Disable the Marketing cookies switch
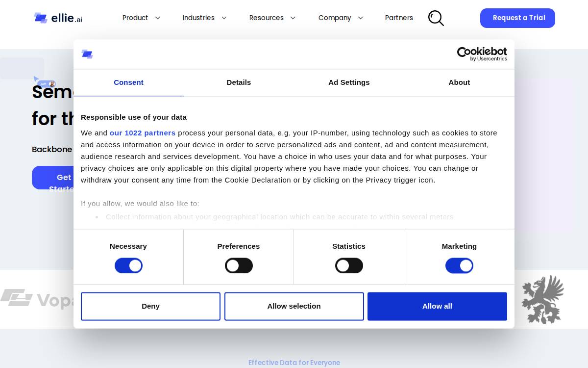Screen dimensions: 588x368 coord(459,266)
